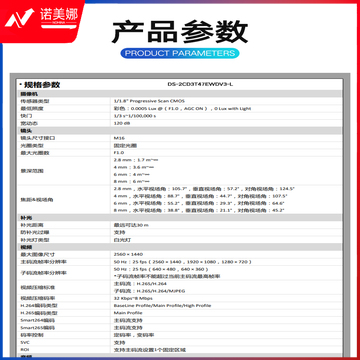Click the 摄像机 section header row
The width and height of the screenshot is (360, 360).
point(179,94)
